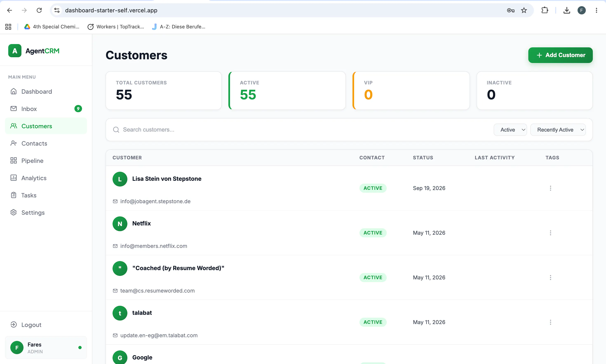This screenshot has height=364, width=606.
Task: Click the Lisa Stein von Stepstone avatar
Action: tap(120, 179)
